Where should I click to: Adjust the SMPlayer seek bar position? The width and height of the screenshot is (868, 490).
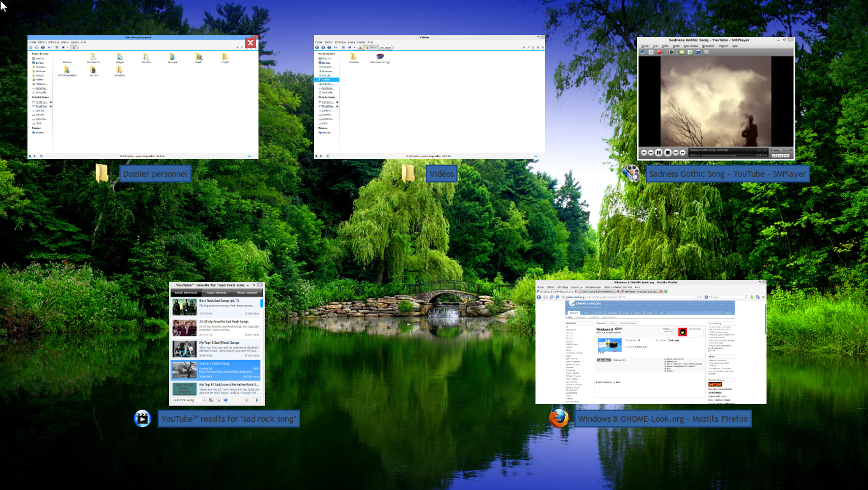pos(728,155)
